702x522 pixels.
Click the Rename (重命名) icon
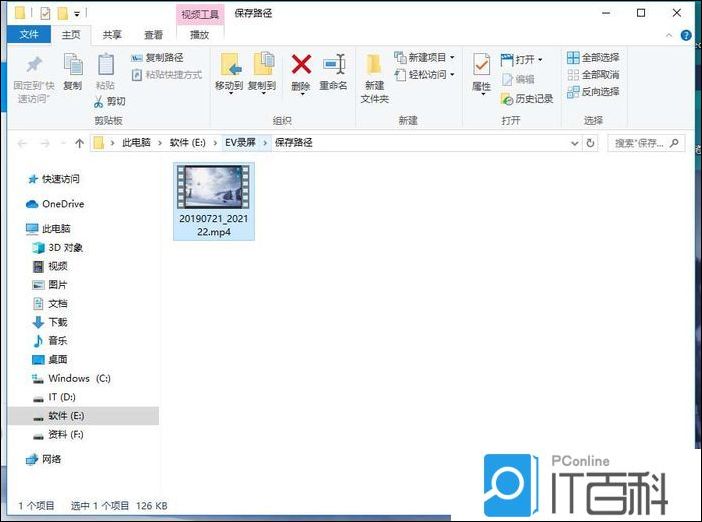[x=334, y=64]
